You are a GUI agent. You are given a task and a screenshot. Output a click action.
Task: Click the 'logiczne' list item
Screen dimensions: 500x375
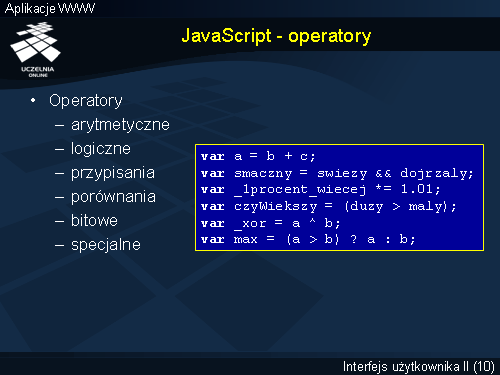[101, 149]
